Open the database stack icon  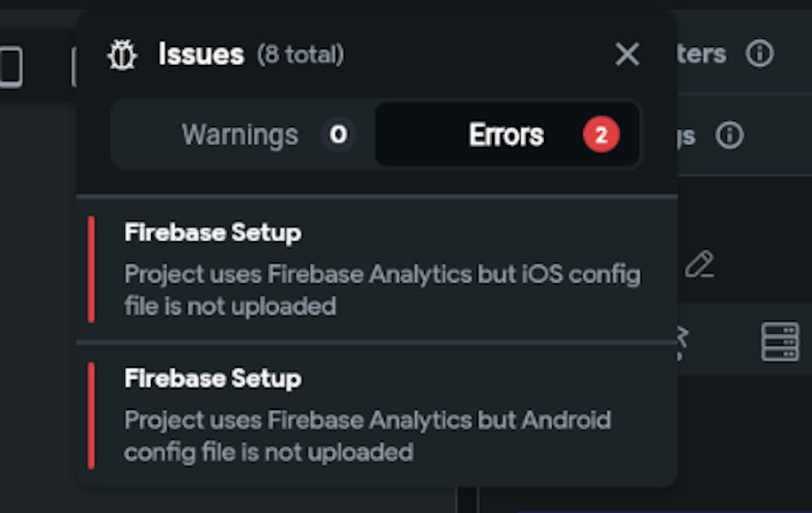point(780,342)
